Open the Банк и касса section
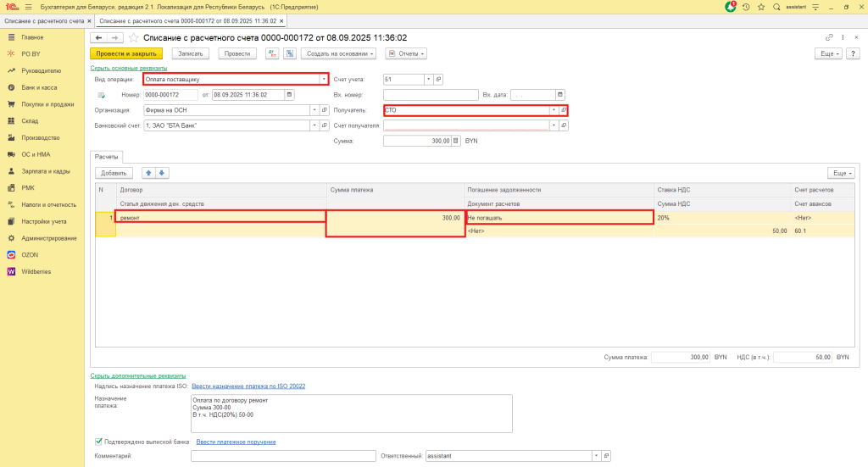The height and width of the screenshot is (467, 868). (x=39, y=87)
